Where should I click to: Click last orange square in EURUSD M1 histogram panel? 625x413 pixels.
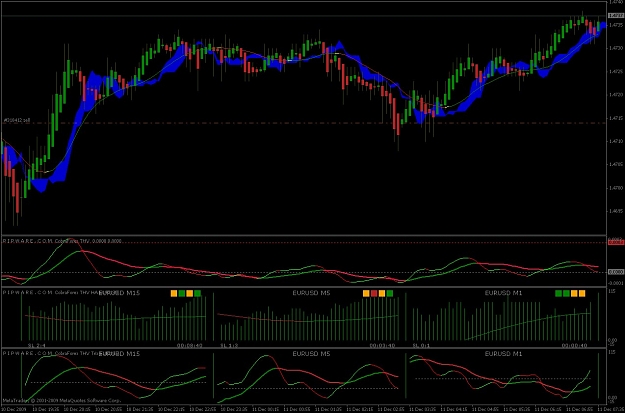coord(582,293)
